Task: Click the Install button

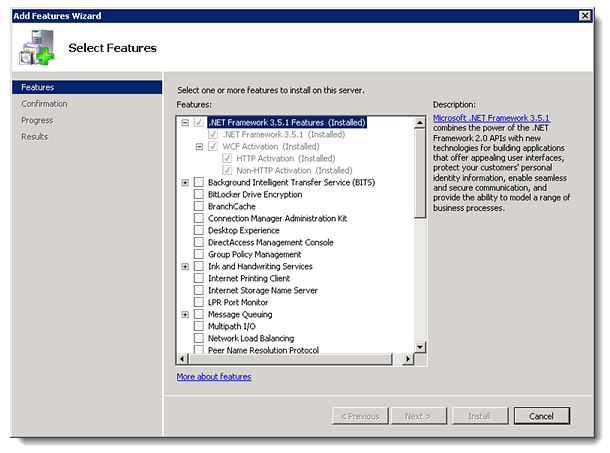Action: pyautogui.click(x=480, y=416)
